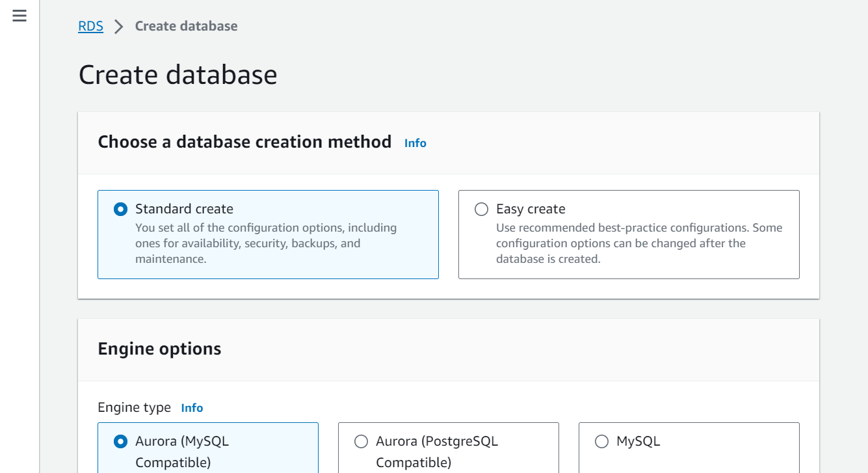Image resolution: width=868 pixels, height=473 pixels.
Task: Click the Engine options section heading
Action: click(x=159, y=349)
